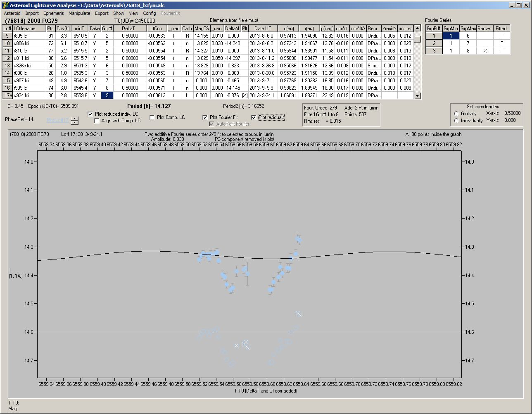This screenshot has width=532, height=414.
Task: Click scroll up arrow of lightcurve table
Action: click(418, 29)
